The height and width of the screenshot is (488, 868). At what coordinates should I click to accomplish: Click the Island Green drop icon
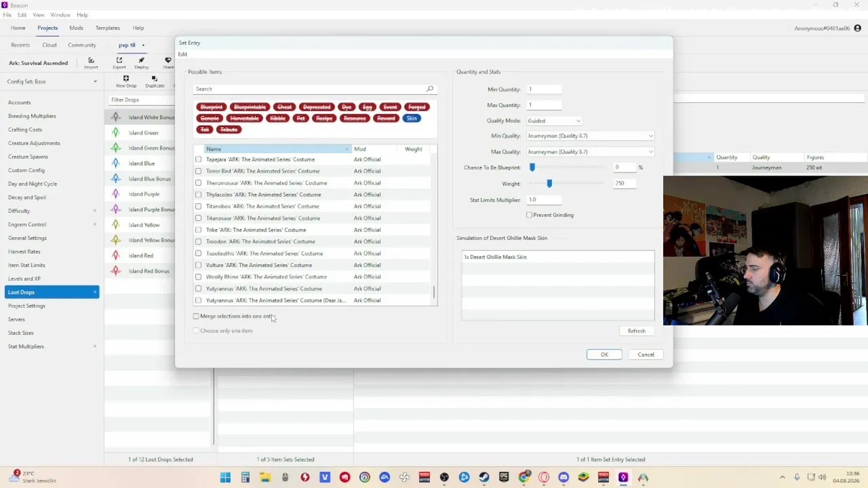(x=116, y=133)
